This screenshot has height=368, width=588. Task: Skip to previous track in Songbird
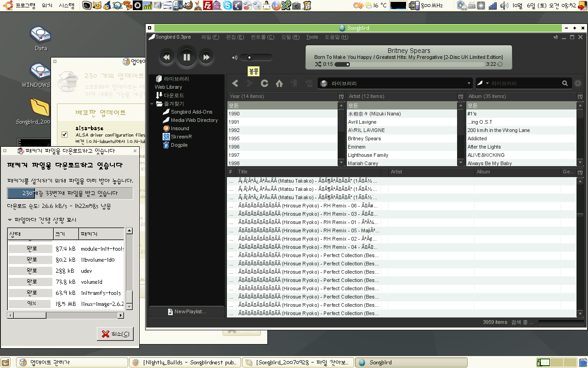[x=167, y=57]
